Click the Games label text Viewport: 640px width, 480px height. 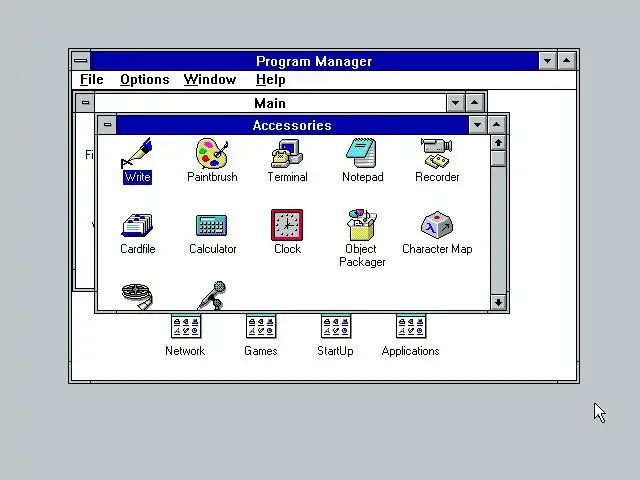(x=261, y=351)
